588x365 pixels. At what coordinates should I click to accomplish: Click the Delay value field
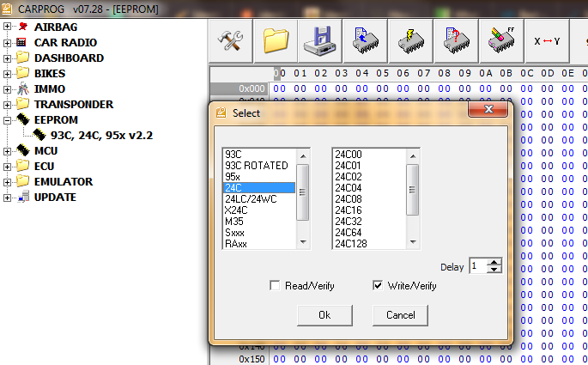(x=478, y=266)
